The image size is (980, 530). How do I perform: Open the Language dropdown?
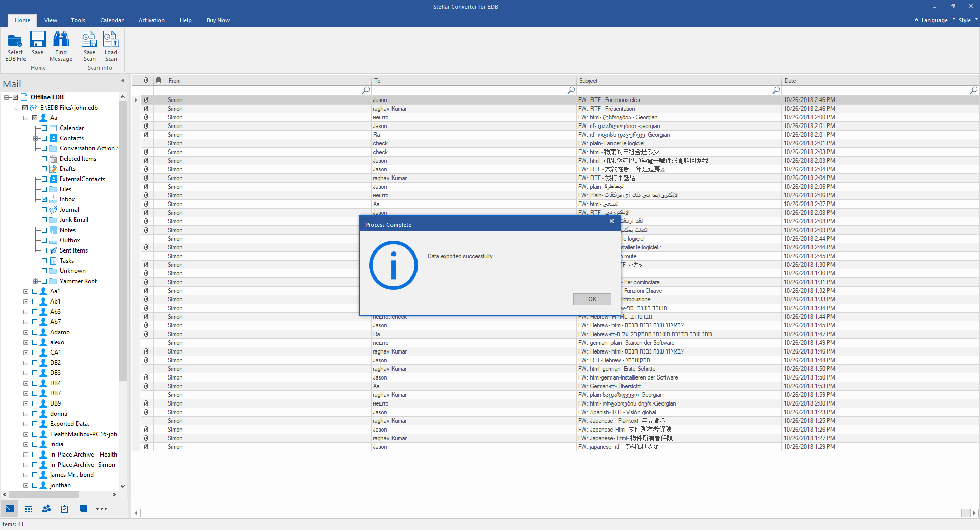click(x=934, y=20)
